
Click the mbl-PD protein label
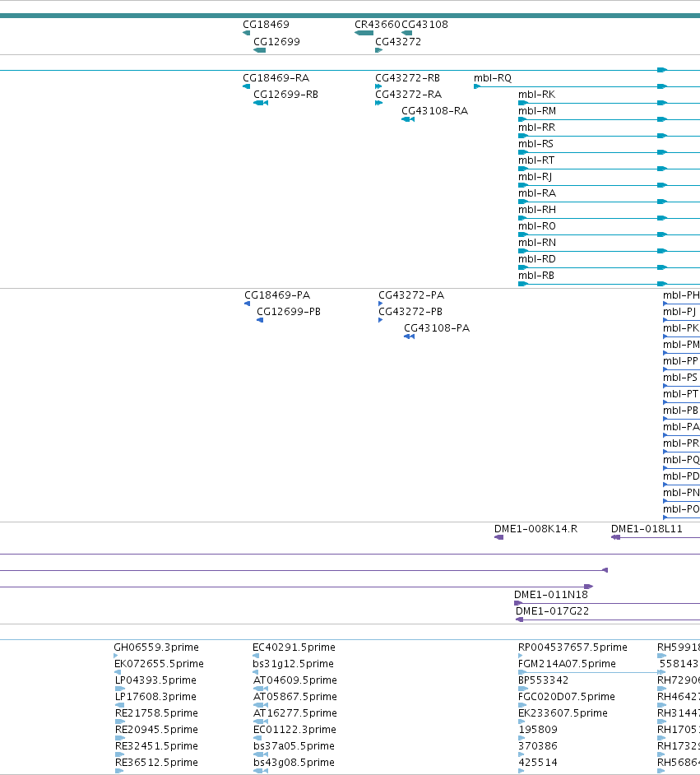[x=681, y=476]
